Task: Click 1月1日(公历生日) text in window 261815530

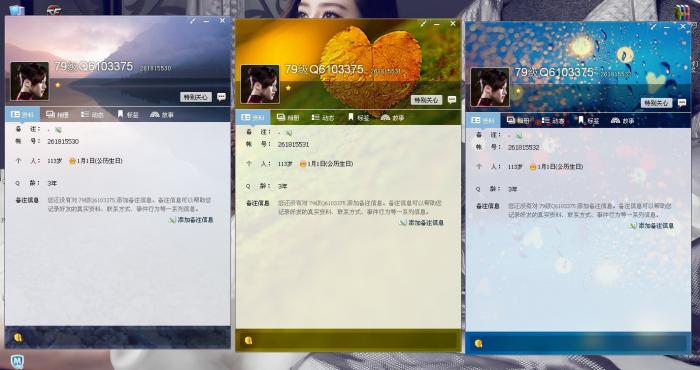Action: [100, 161]
